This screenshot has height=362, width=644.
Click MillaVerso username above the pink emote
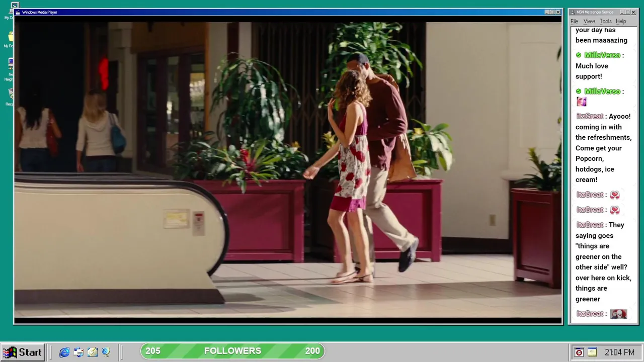(602, 92)
